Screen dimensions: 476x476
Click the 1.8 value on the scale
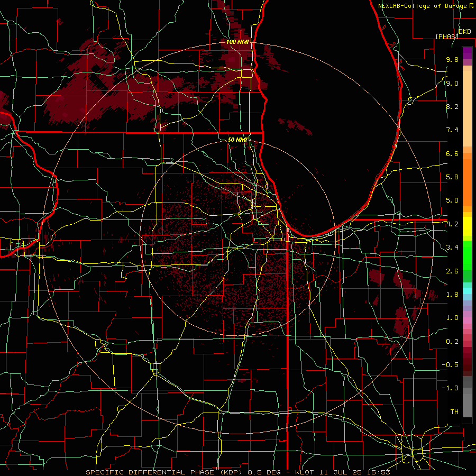[x=452, y=295]
